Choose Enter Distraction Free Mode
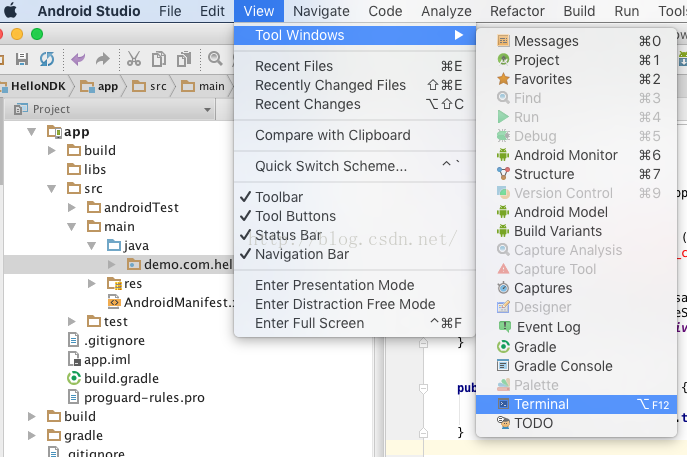Image resolution: width=687 pixels, height=457 pixels. tap(355, 304)
